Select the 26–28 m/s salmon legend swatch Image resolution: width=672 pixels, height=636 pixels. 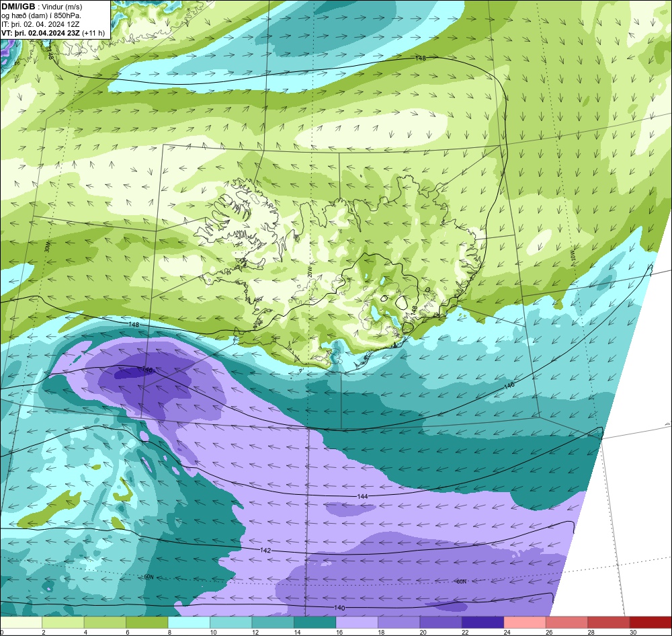[x=567, y=623]
